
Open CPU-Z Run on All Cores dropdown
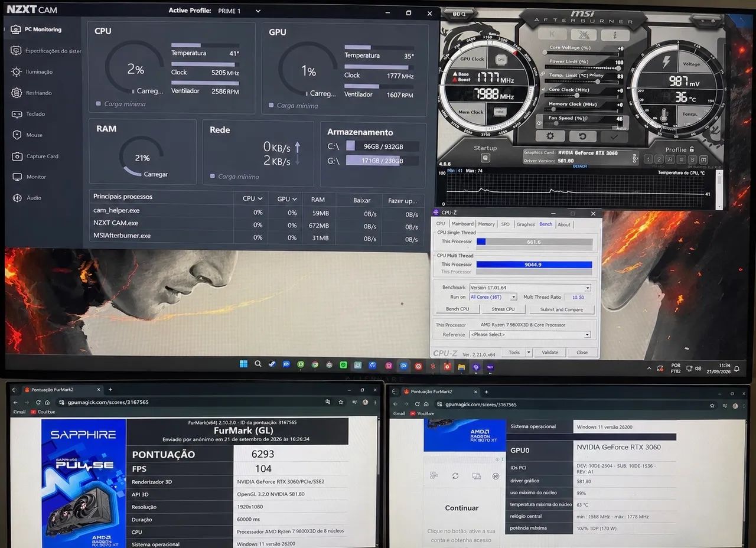pyautogui.click(x=493, y=297)
